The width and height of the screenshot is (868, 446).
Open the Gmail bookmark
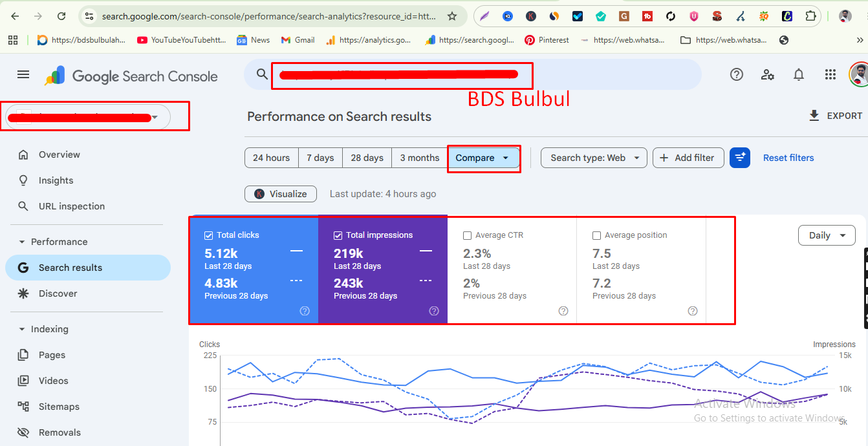point(298,40)
